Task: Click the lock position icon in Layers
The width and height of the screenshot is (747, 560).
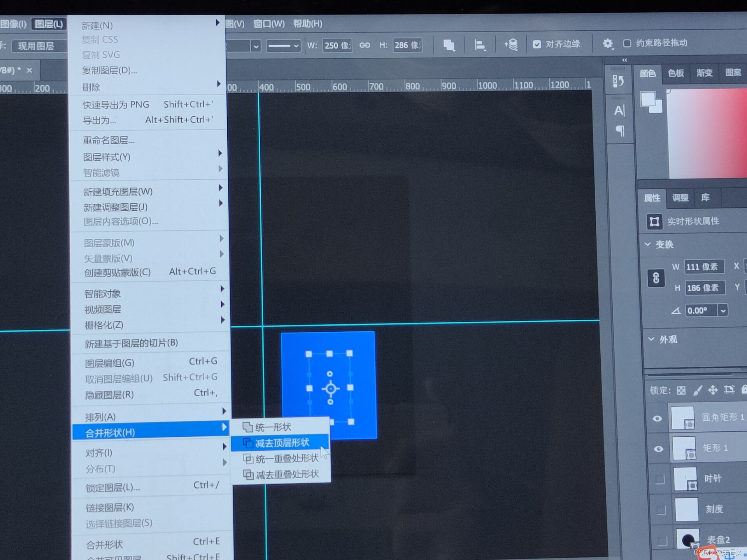Action: (x=712, y=390)
